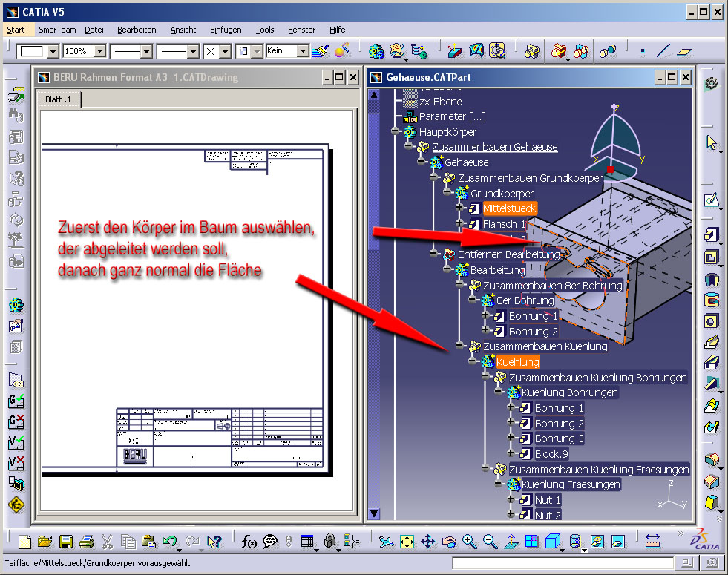Open the Hilfe menu
The width and height of the screenshot is (728, 575).
pyautogui.click(x=338, y=30)
